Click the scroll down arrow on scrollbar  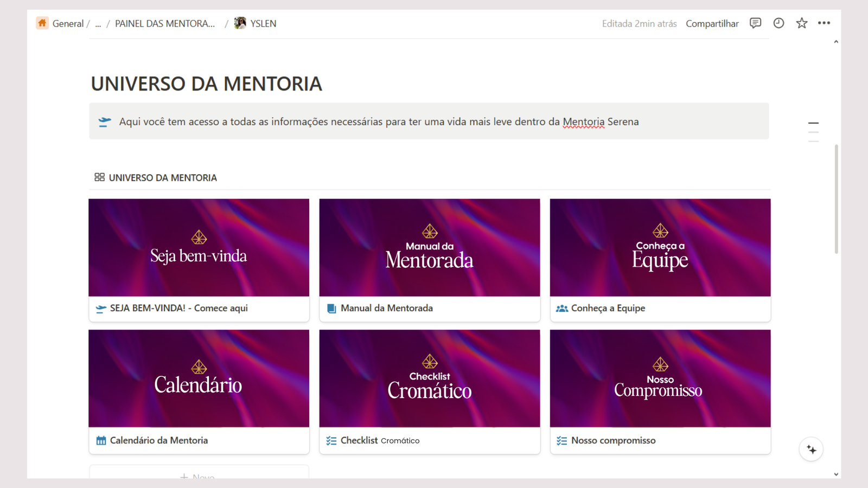pos(836,474)
